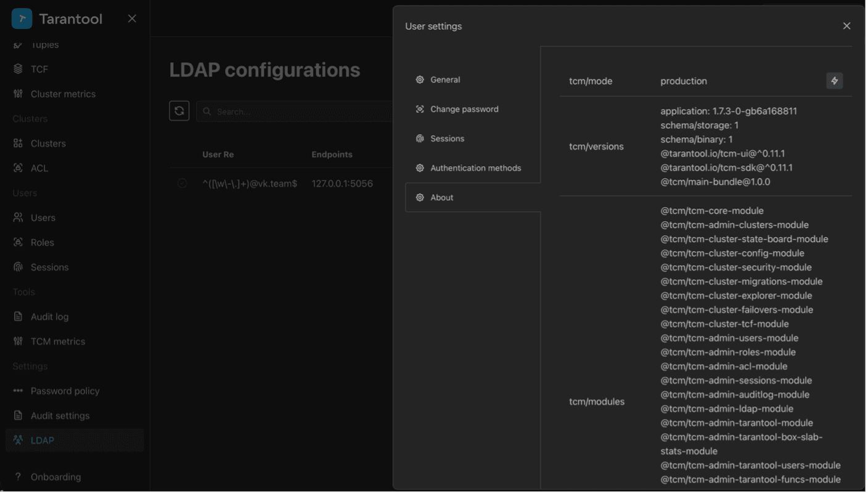Click the Tarantool logo icon
This screenshot has height=493, width=868.
(x=22, y=18)
